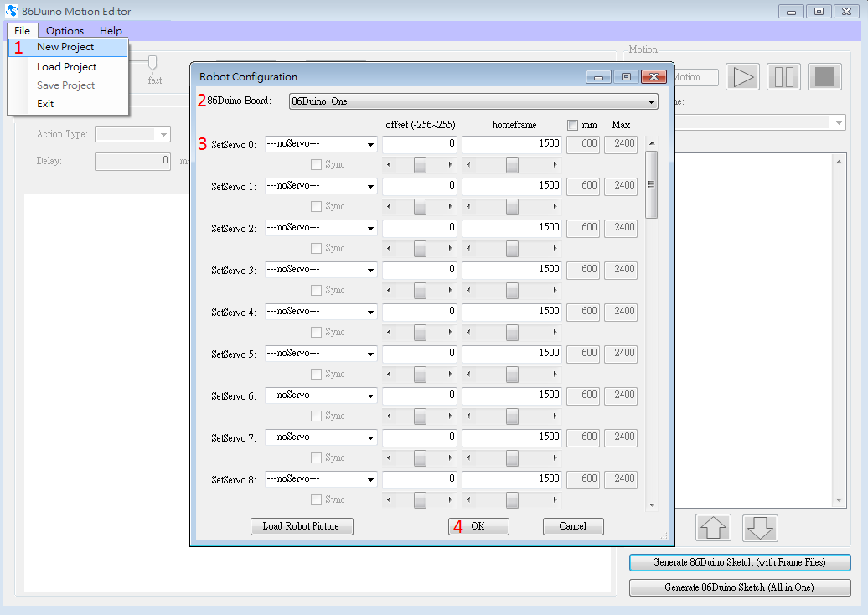This screenshot has width=868, height=615.
Task: Toggle Sync checkbox under SetServo 3
Action: pyautogui.click(x=316, y=290)
